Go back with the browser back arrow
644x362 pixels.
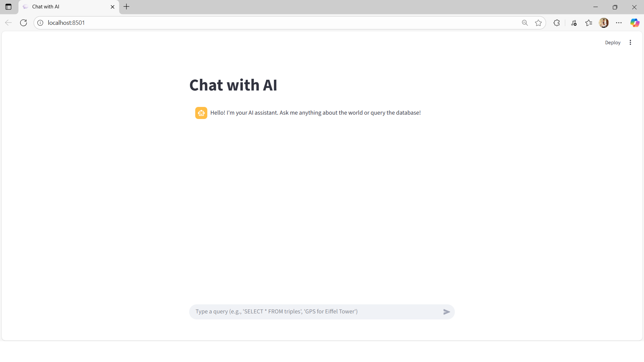pyautogui.click(x=8, y=23)
